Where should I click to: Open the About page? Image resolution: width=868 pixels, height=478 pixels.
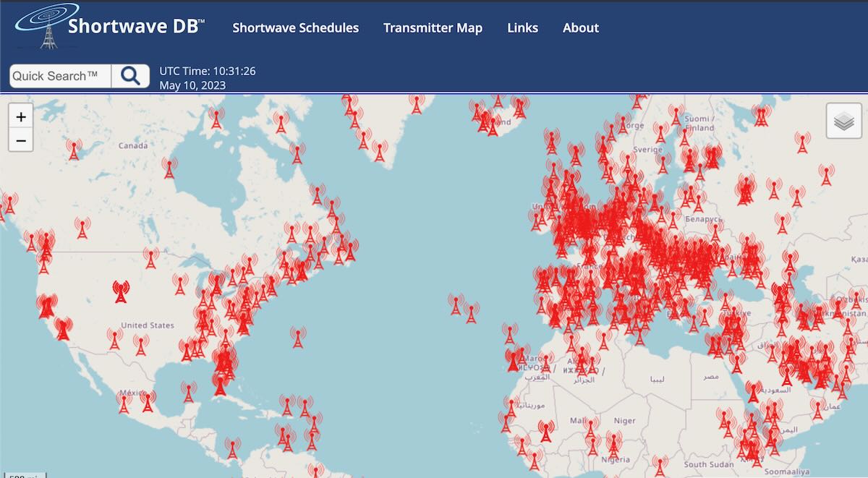click(580, 27)
